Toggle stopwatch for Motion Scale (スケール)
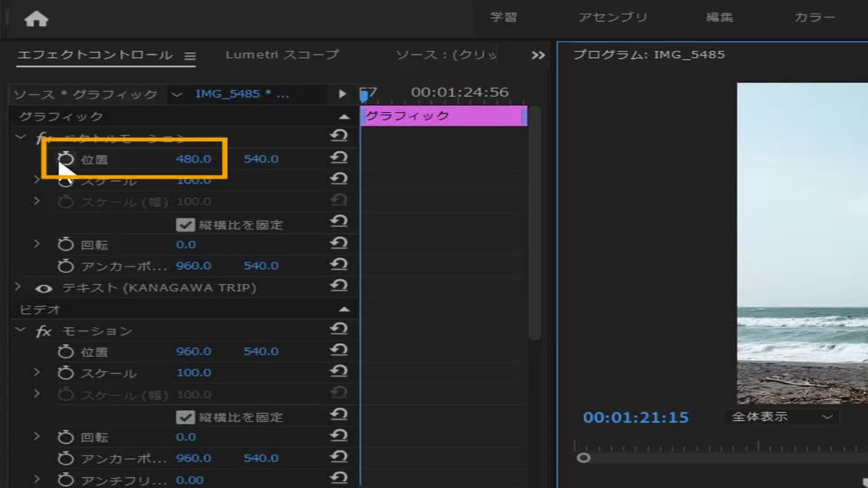 [66, 373]
